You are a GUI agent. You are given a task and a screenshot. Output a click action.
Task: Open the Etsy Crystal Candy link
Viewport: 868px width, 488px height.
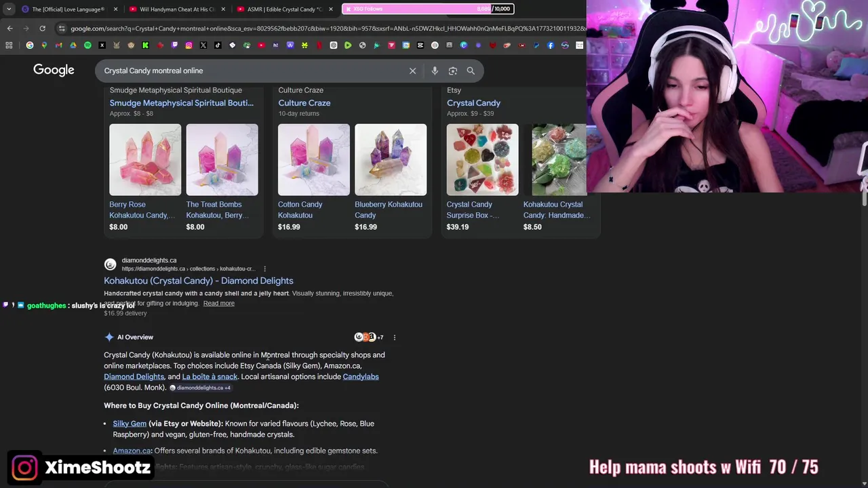(473, 103)
